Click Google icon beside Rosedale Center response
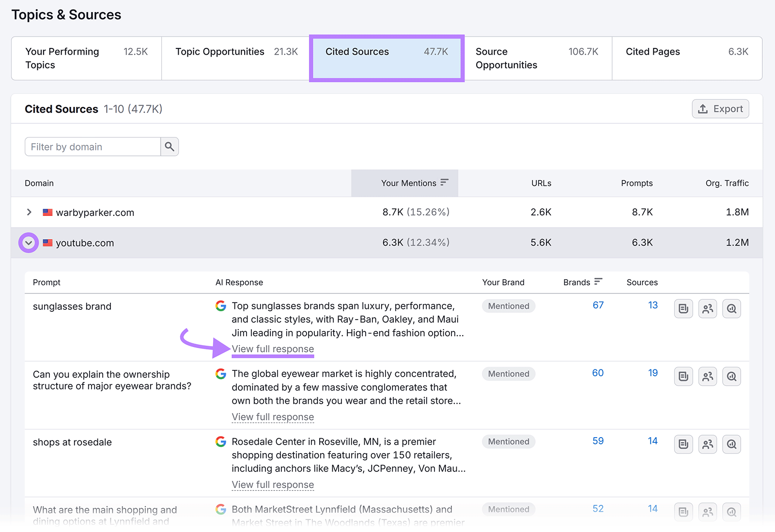 [x=221, y=441]
